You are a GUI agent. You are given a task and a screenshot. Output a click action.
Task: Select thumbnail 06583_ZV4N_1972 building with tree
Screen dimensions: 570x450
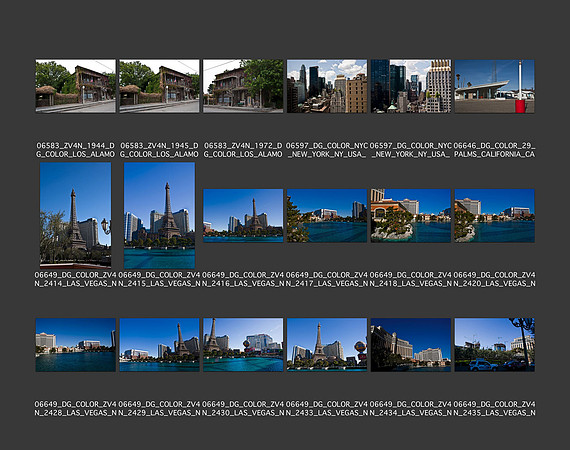(x=243, y=86)
